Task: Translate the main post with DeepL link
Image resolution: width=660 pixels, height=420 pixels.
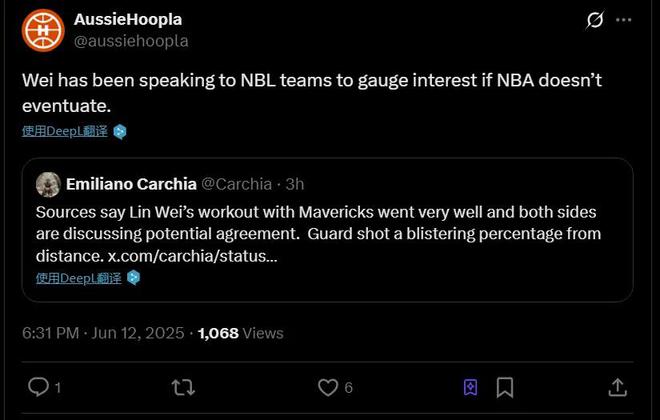Action: pyautogui.click(x=64, y=131)
